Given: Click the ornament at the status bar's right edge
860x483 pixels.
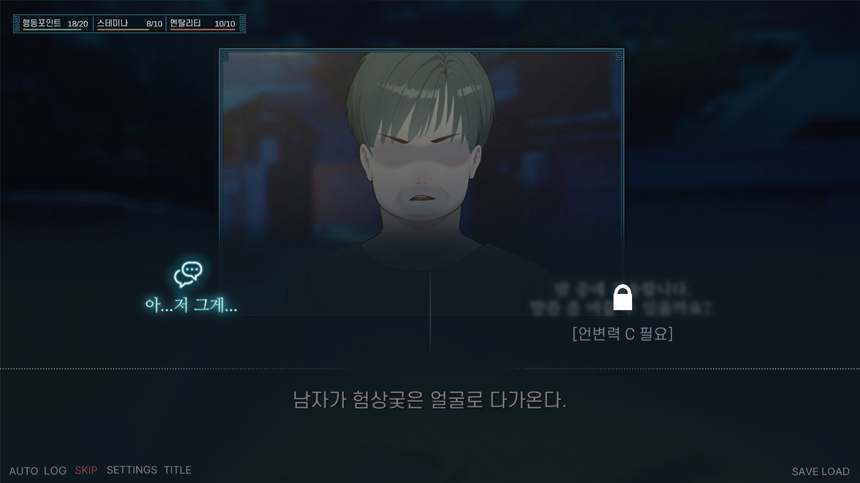Looking at the screenshot, I should click(242, 24).
